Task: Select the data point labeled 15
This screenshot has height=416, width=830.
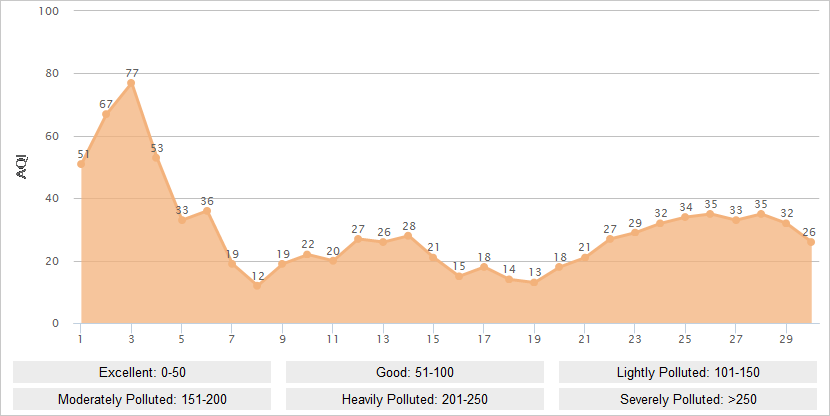Action: [459, 276]
